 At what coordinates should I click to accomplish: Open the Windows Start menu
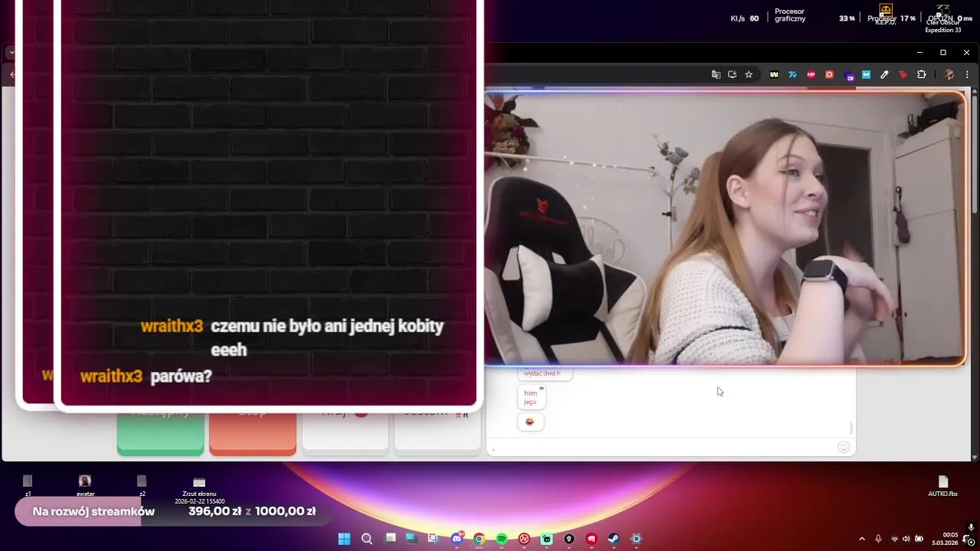click(x=344, y=539)
